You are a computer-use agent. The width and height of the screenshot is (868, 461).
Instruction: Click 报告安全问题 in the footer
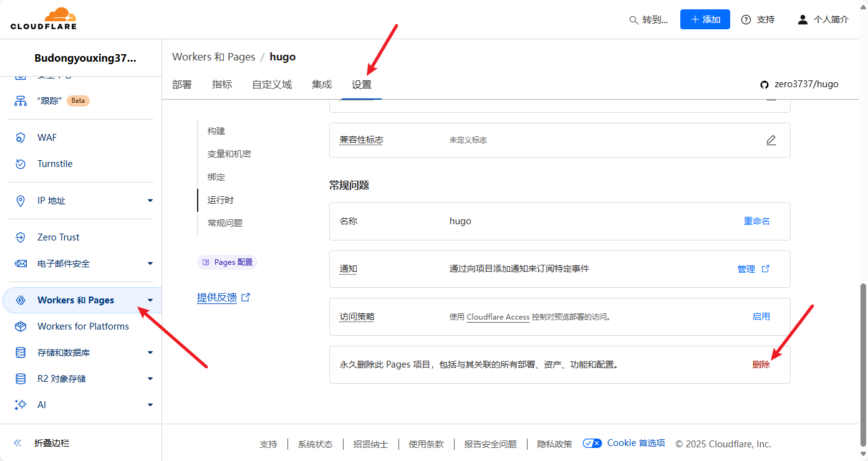(x=491, y=444)
